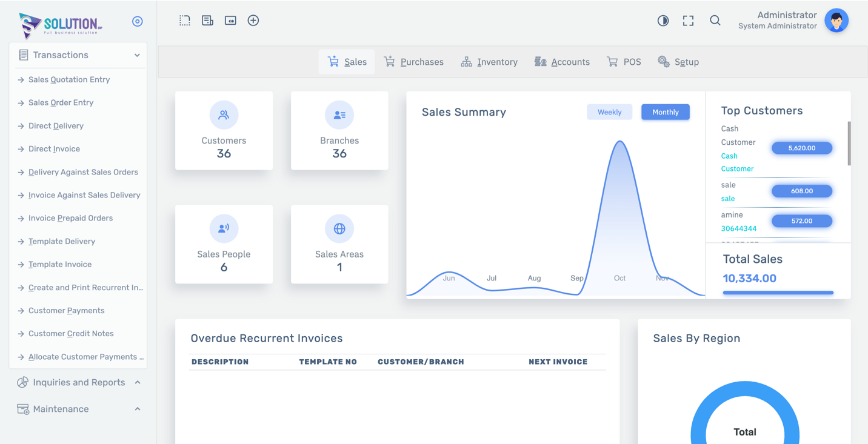This screenshot has height=444, width=868.
Task: Click the Branches card icon
Action: (x=339, y=115)
